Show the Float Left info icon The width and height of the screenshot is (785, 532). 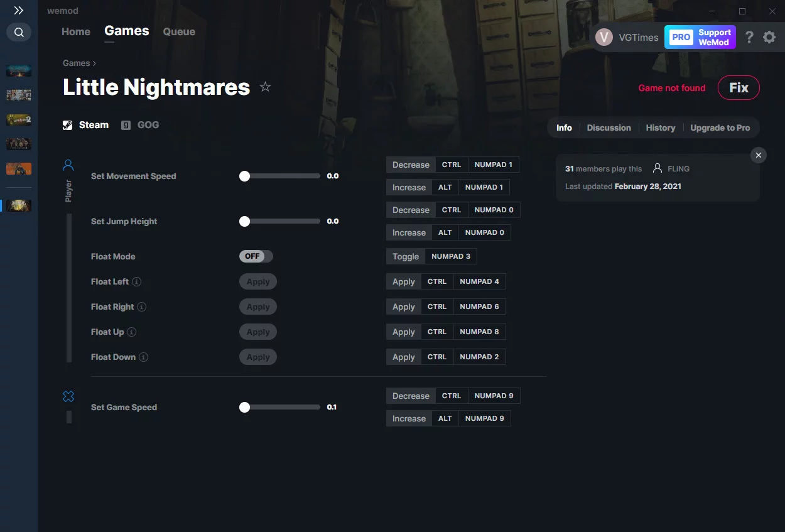pyautogui.click(x=137, y=282)
